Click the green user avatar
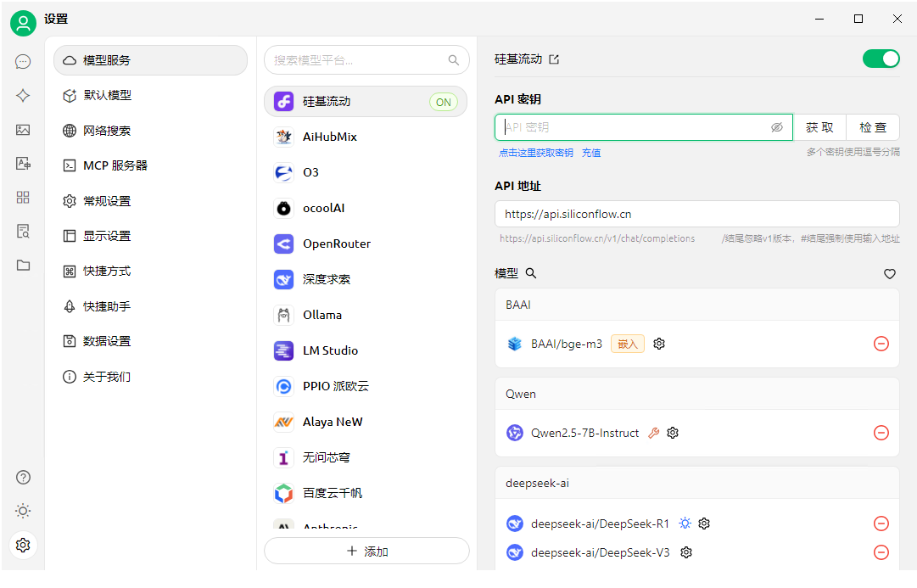The image size is (917, 588). 24,23
